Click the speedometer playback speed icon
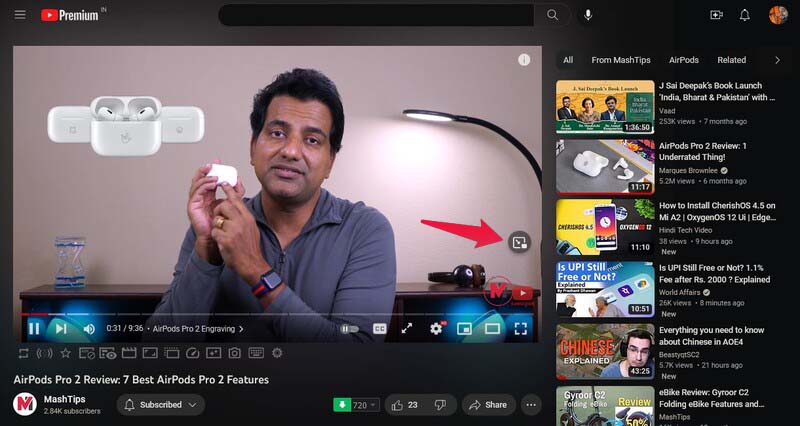Image resolution: width=800 pixels, height=426 pixels. click(x=192, y=353)
